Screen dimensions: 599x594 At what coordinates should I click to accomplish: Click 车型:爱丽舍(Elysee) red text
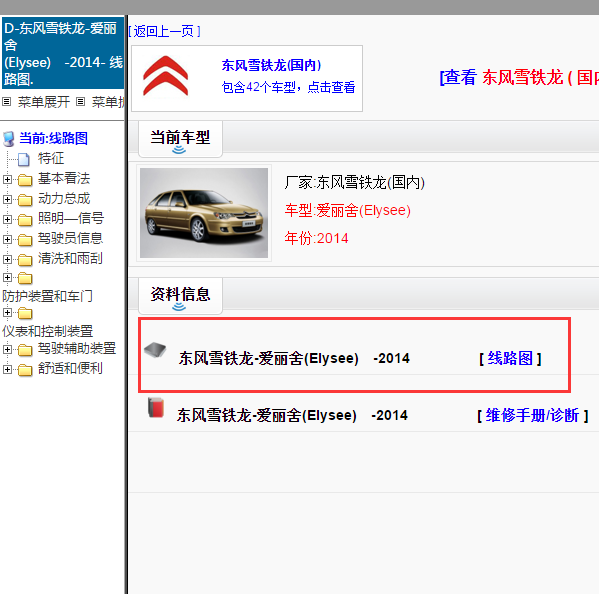click(348, 210)
